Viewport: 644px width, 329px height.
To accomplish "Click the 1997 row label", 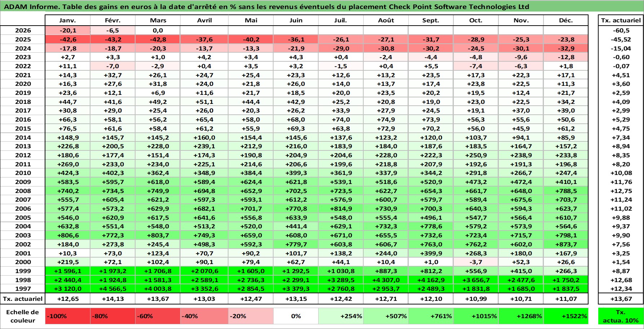I will [x=23, y=289].
